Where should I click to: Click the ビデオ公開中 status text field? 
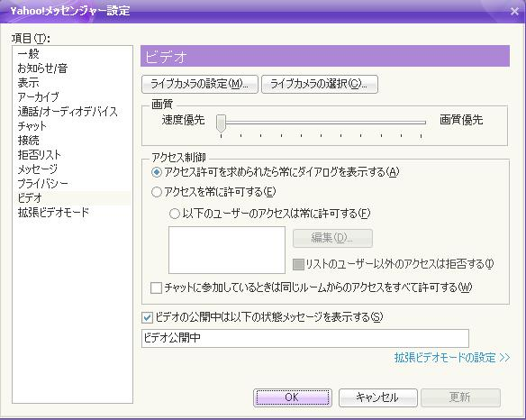pos(305,338)
